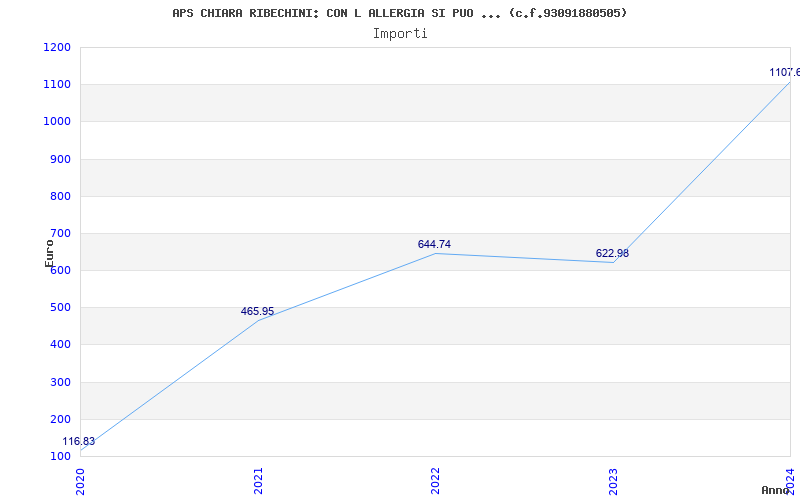800x500 pixels.
Task: Click the chart title APS CHIARA RIBECHINI
Action: click(x=399, y=13)
